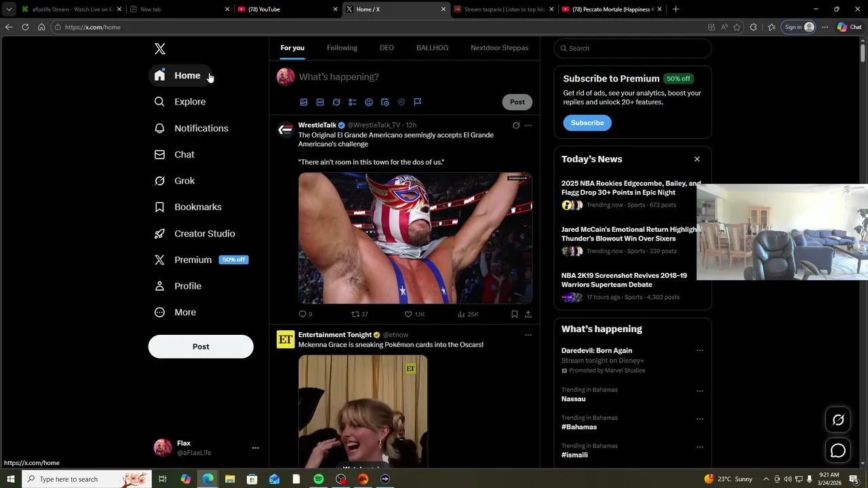Screen dimensions: 868x488
Task: Open Notifications from sidebar
Action: pos(191,128)
